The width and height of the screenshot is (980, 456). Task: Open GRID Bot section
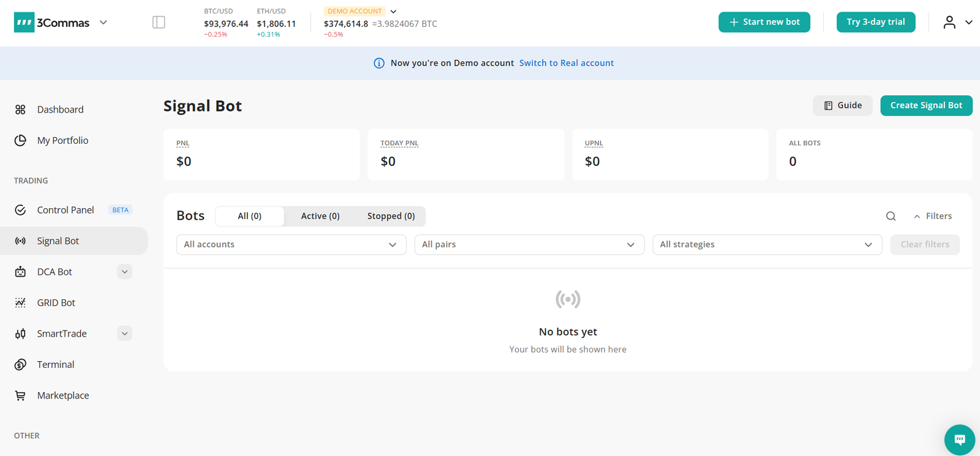tap(56, 302)
